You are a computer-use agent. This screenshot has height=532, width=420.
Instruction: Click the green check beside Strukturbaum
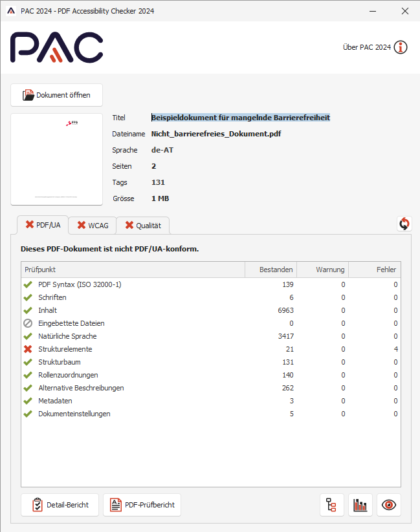click(x=28, y=362)
